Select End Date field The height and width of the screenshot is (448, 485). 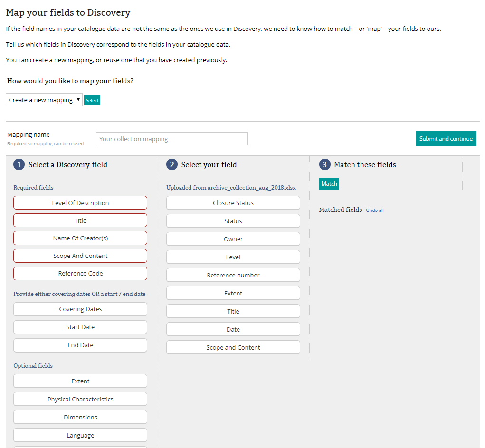(x=80, y=345)
